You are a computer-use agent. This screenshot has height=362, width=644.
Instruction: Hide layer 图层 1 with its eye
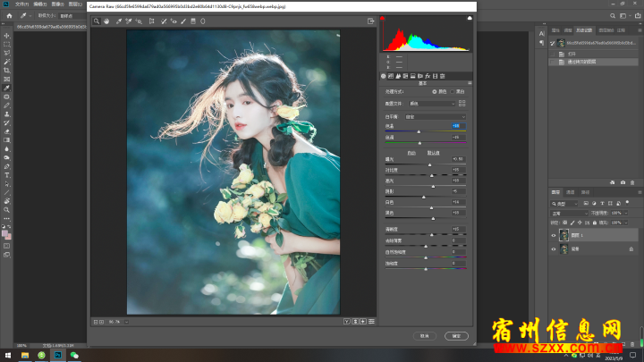coord(554,236)
